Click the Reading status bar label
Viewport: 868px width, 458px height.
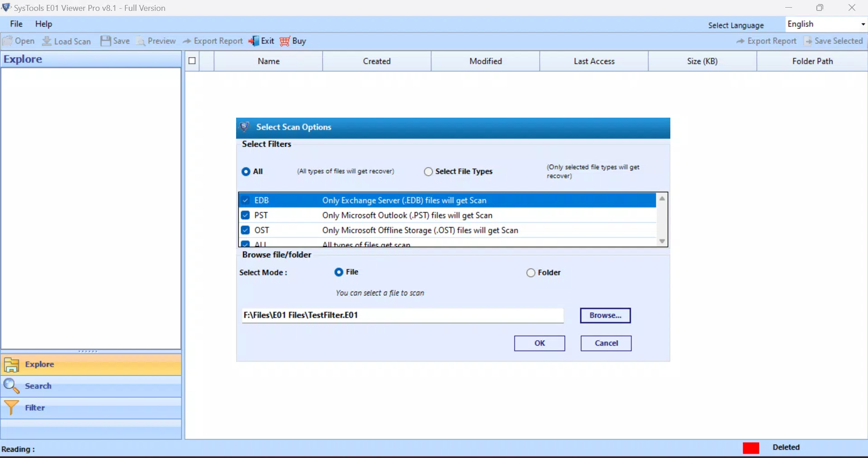coord(18,449)
